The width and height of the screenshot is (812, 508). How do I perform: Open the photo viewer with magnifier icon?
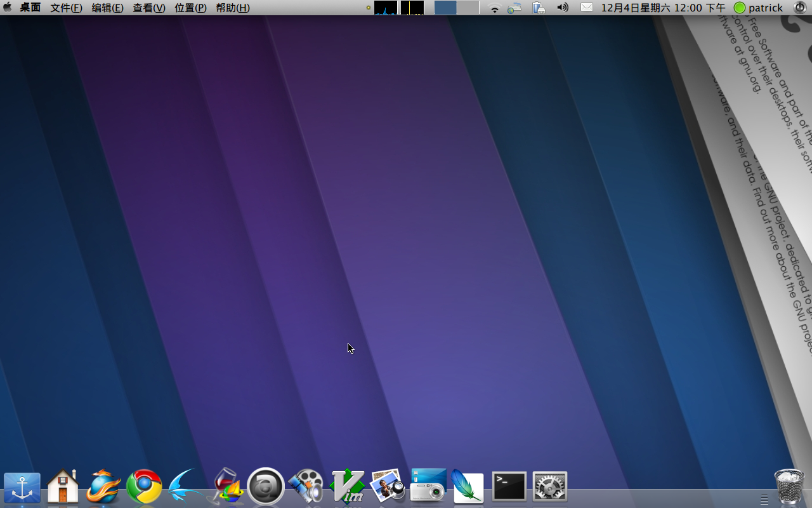coord(388,486)
